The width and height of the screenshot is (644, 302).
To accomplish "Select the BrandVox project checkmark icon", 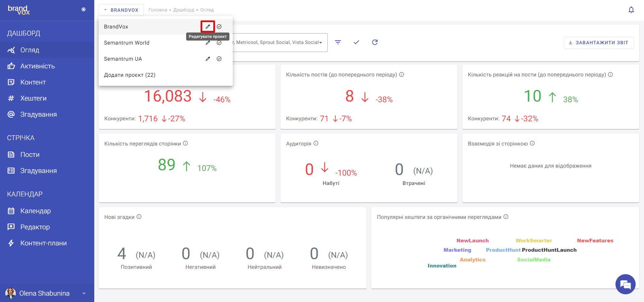I will tap(219, 26).
